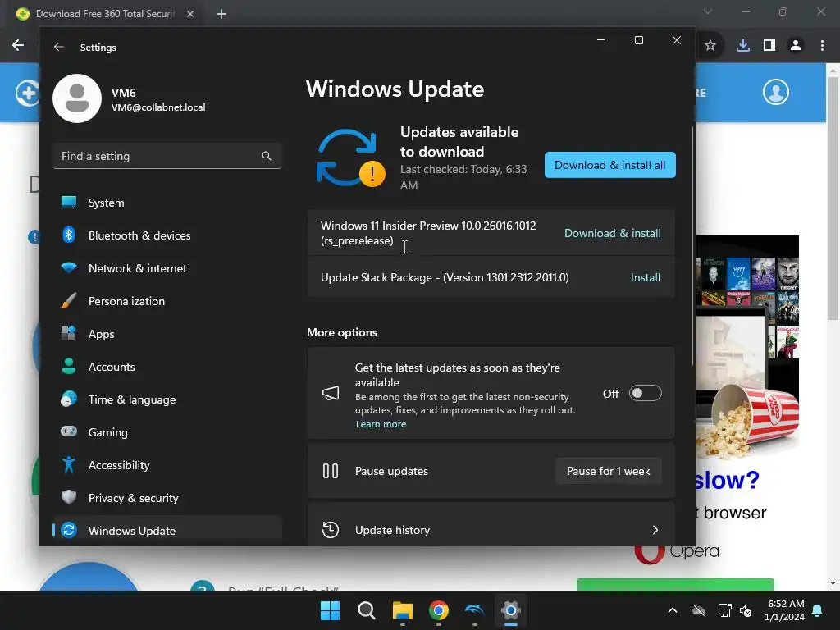Viewport: 840px width, 630px height.
Task: Open the Learn more link
Action: (381, 424)
